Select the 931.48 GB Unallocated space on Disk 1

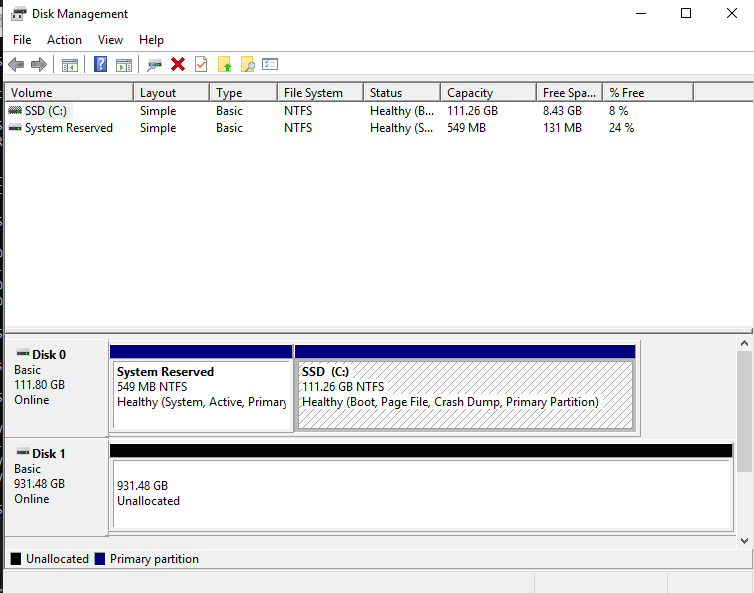point(421,487)
